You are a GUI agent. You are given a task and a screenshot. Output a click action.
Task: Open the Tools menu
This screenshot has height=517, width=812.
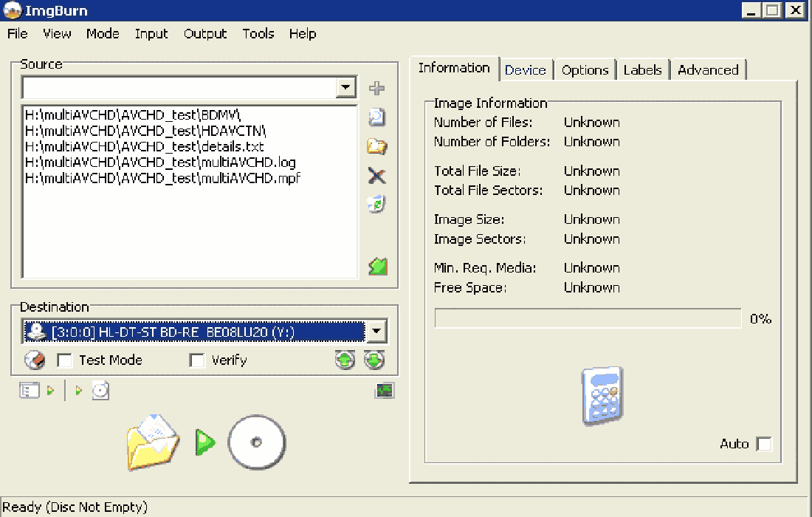click(x=258, y=34)
